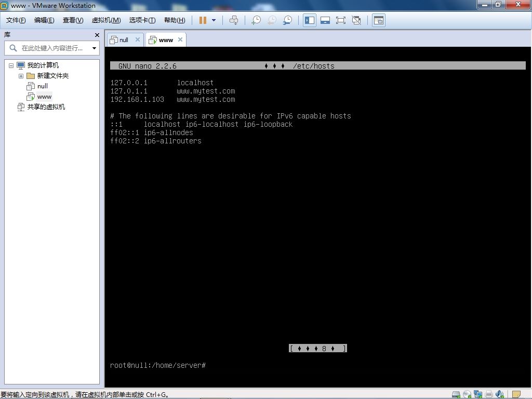Send Ctrl+Alt+Del to the guest
Viewport: 532px width, 399px height.
(234, 20)
